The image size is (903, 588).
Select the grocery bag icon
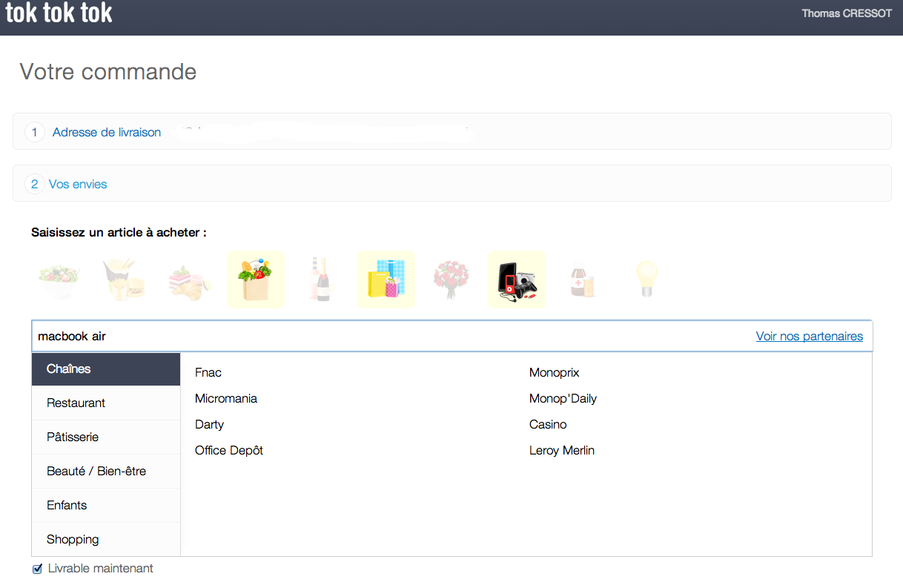pos(255,280)
